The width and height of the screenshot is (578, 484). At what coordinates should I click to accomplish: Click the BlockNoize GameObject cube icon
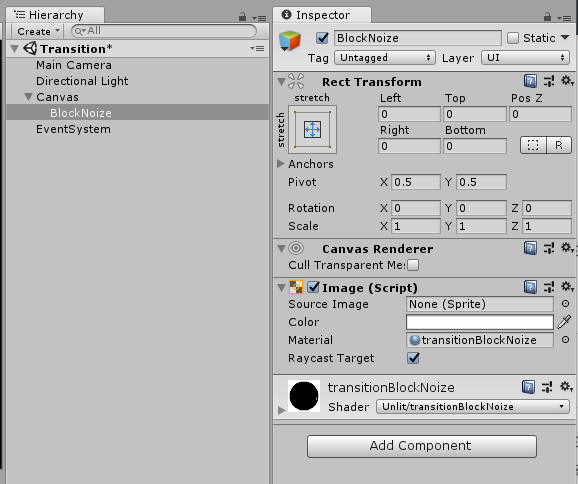290,41
